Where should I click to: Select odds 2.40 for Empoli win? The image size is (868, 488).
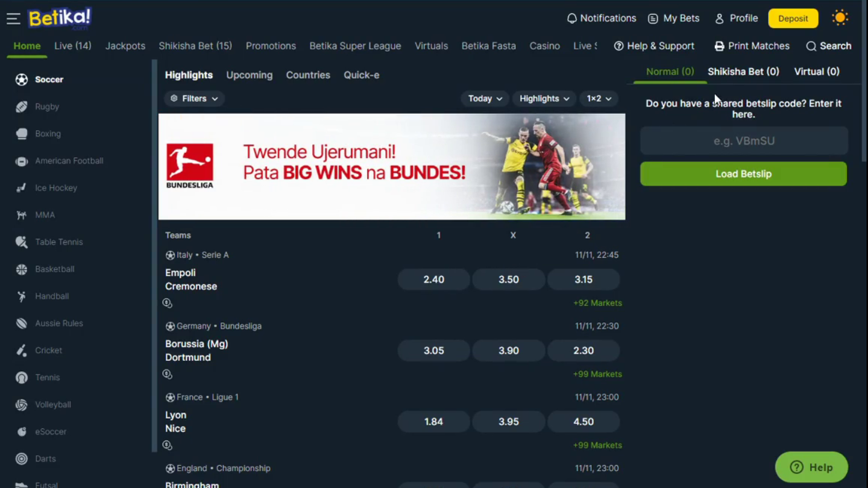click(x=433, y=280)
